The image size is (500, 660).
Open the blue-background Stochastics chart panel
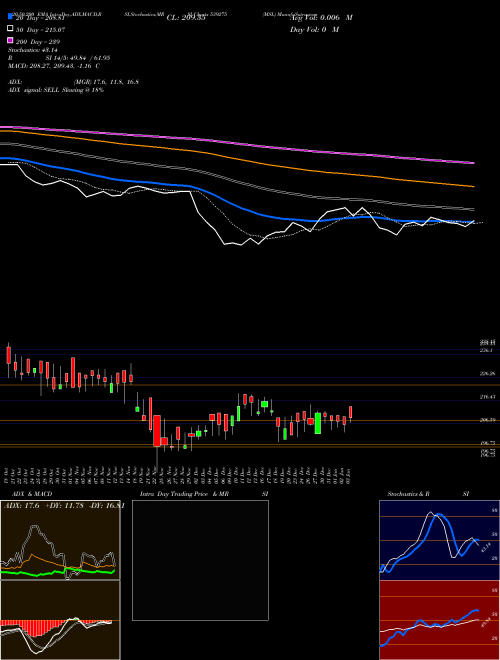(439, 540)
